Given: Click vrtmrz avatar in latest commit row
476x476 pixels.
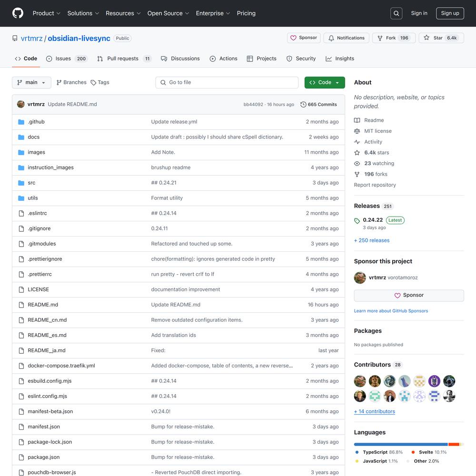Looking at the screenshot, I should [21, 104].
